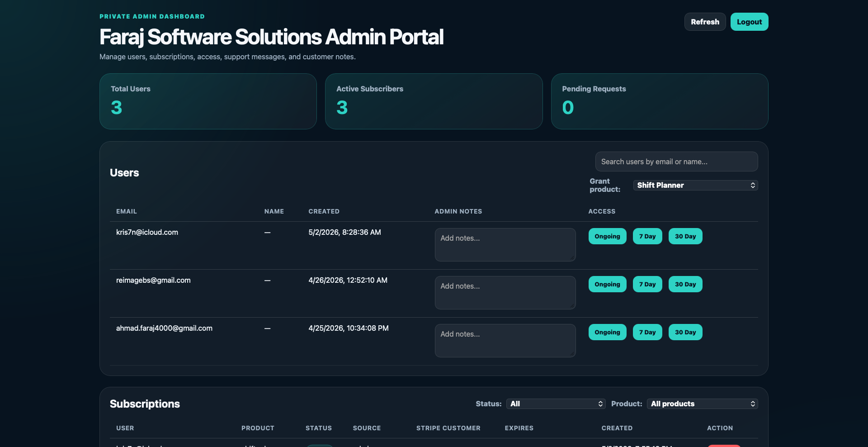Click the admin notes box for ahmad.faraj4000@gmail.com
Image resolution: width=868 pixels, height=447 pixels.
point(505,341)
